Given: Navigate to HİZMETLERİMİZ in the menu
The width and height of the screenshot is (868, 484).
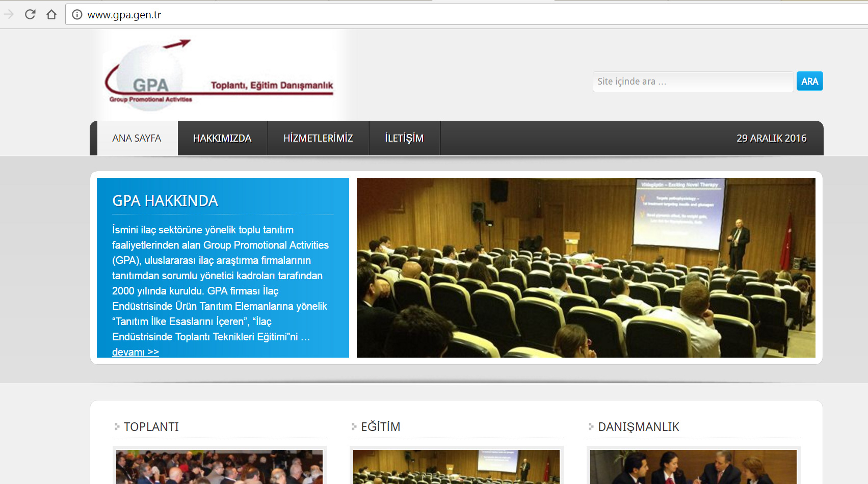Looking at the screenshot, I should 318,138.
